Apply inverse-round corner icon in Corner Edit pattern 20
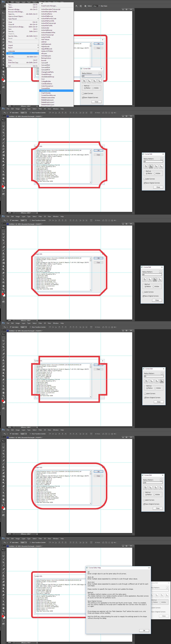 [x=89, y=81]
